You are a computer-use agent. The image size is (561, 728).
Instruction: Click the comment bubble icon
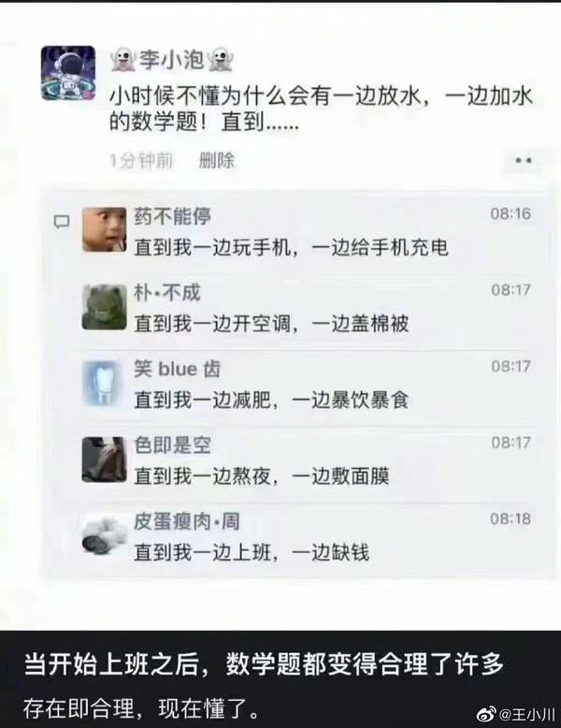62,222
